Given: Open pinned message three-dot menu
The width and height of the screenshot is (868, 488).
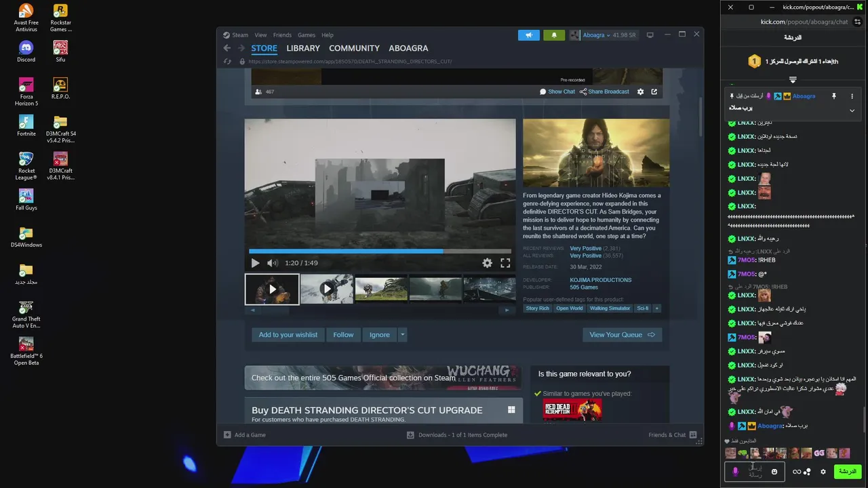Looking at the screenshot, I should click(852, 96).
